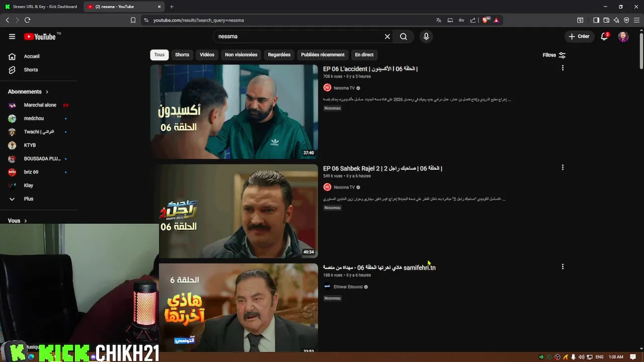The height and width of the screenshot is (362, 644).
Task: Open the Windows notification center
Action: coord(633,357)
